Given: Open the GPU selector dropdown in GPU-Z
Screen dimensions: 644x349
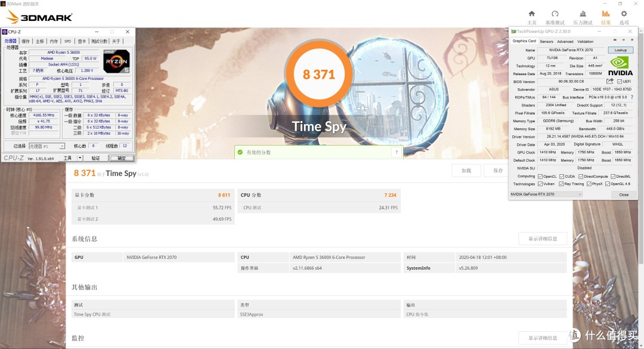Looking at the screenshot, I should point(546,194).
